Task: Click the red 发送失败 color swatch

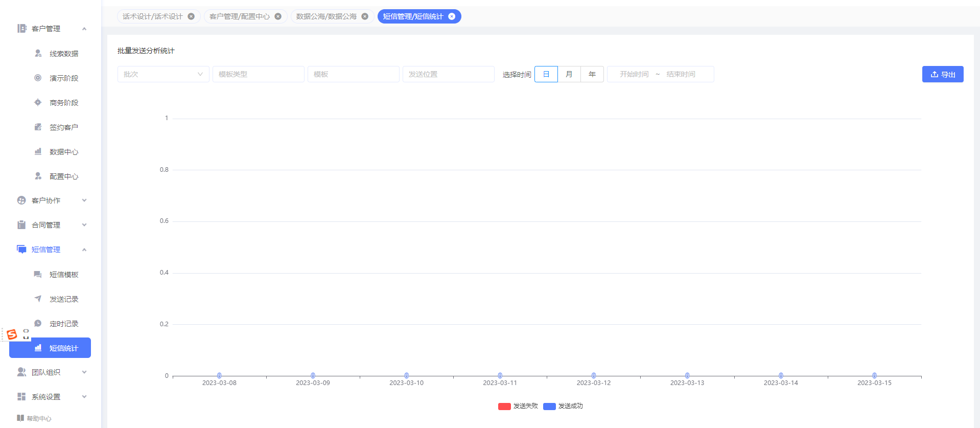Action: [504, 407]
